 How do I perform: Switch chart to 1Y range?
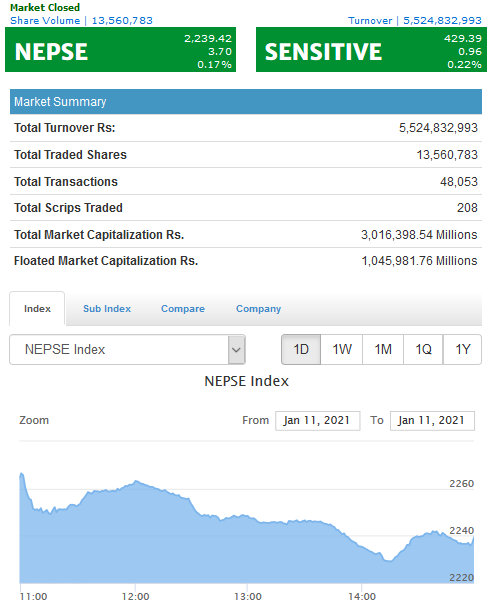click(462, 349)
